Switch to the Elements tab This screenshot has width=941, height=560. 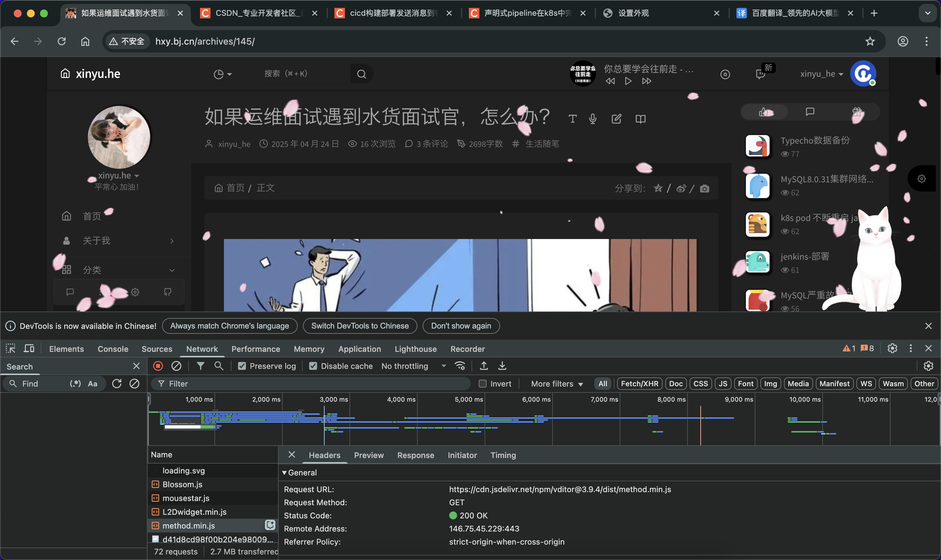pyautogui.click(x=67, y=349)
